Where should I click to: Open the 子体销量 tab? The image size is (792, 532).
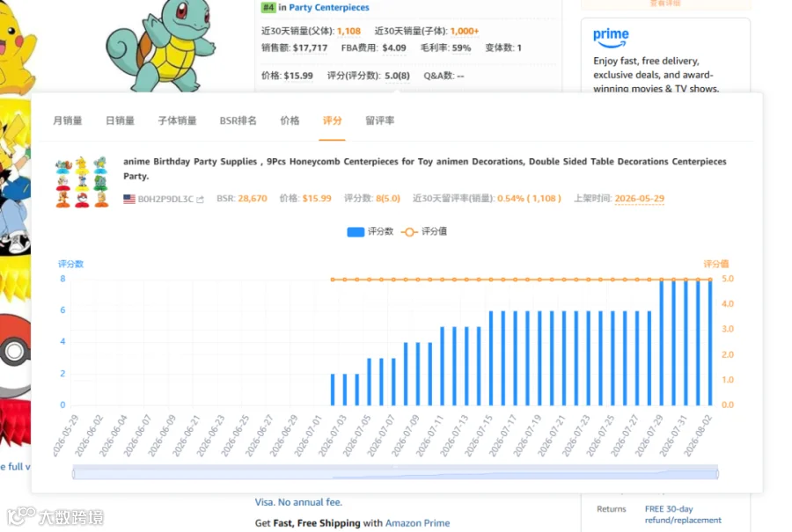(177, 120)
